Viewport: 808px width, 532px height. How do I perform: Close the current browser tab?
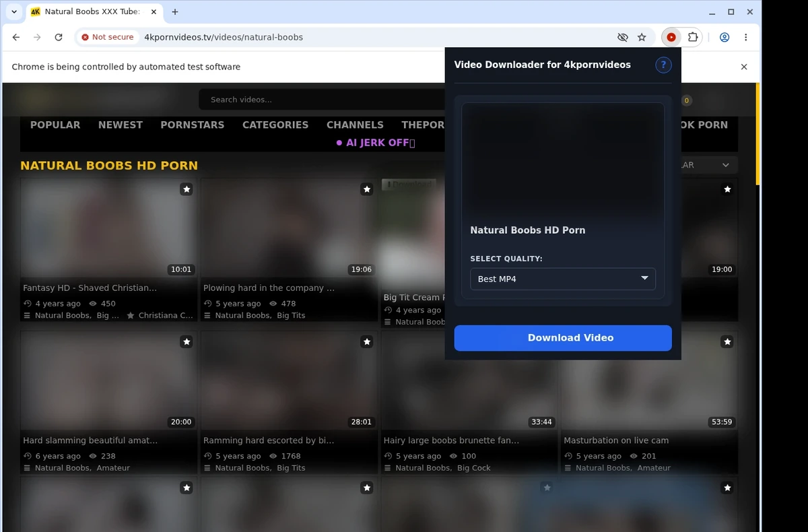pos(154,11)
